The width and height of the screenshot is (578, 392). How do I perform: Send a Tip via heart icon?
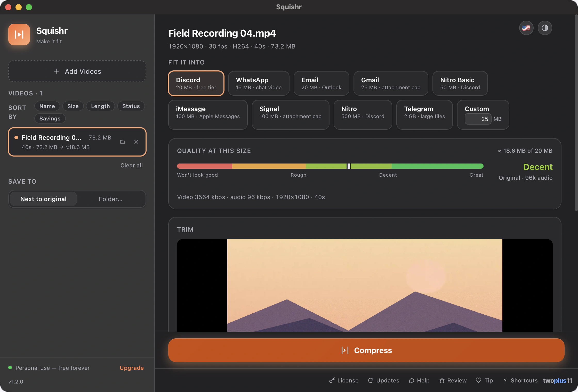(484, 380)
